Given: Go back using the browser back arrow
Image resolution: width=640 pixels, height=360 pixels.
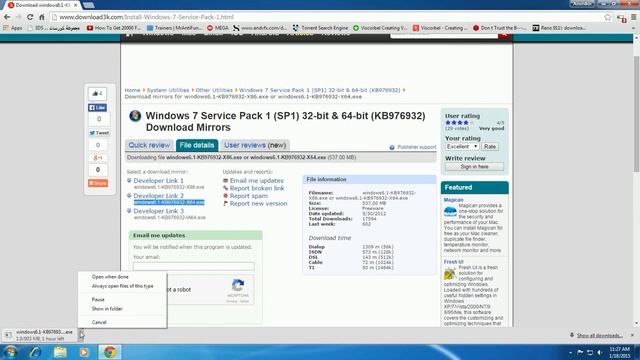Looking at the screenshot, I should (7, 17).
